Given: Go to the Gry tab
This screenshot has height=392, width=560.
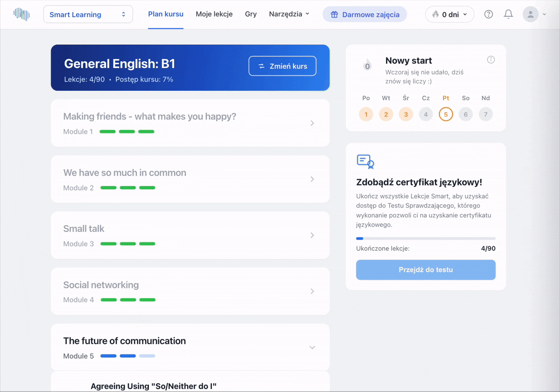Looking at the screenshot, I should [x=251, y=14].
